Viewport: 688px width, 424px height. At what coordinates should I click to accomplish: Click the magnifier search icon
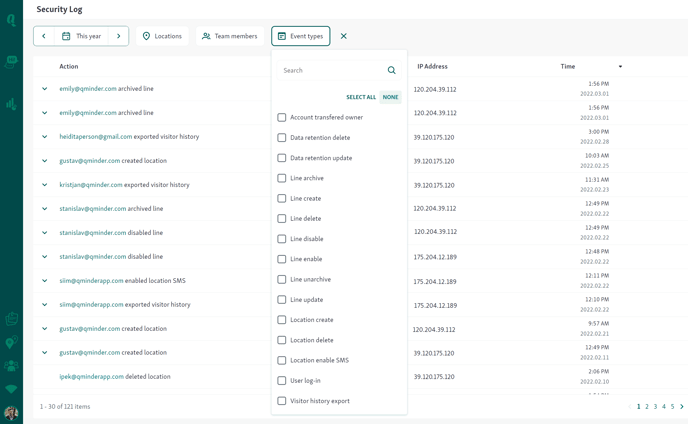391,70
